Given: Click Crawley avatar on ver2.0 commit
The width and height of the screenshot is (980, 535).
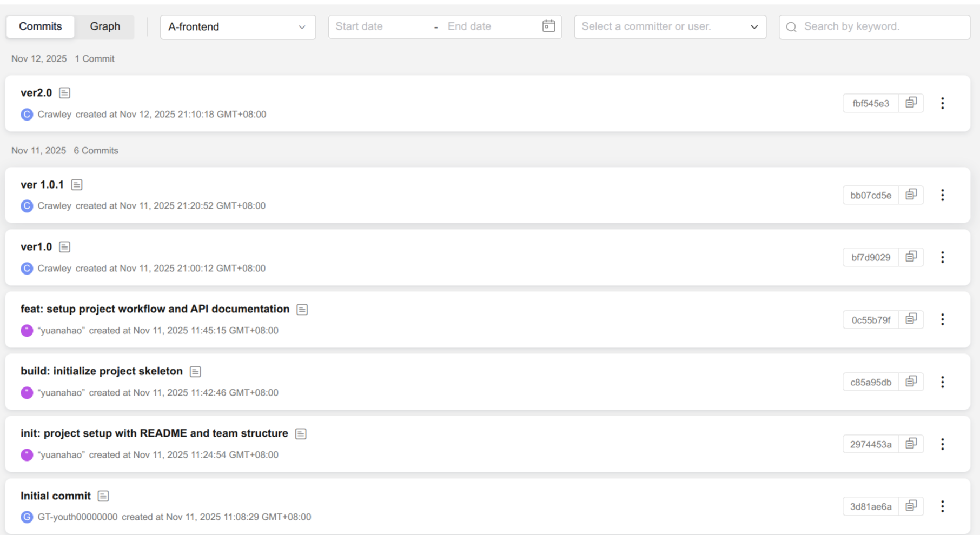Looking at the screenshot, I should (27, 115).
